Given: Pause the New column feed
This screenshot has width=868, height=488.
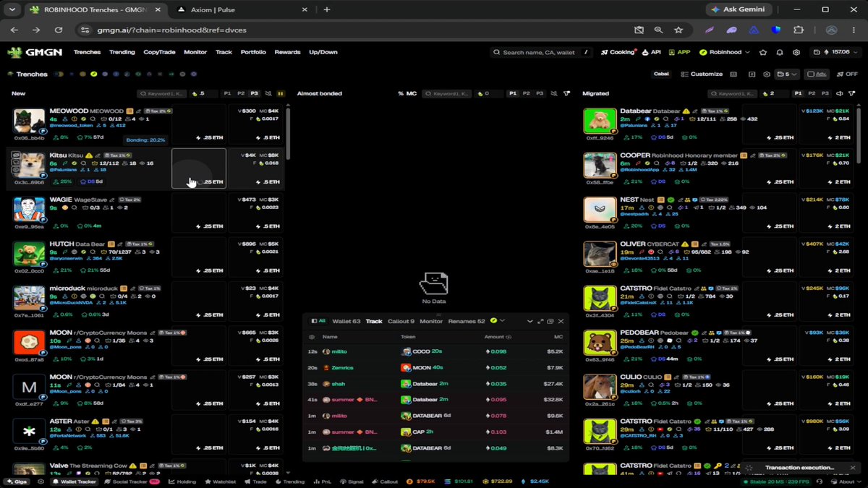Looking at the screenshot, I should [x=281, y=93].
